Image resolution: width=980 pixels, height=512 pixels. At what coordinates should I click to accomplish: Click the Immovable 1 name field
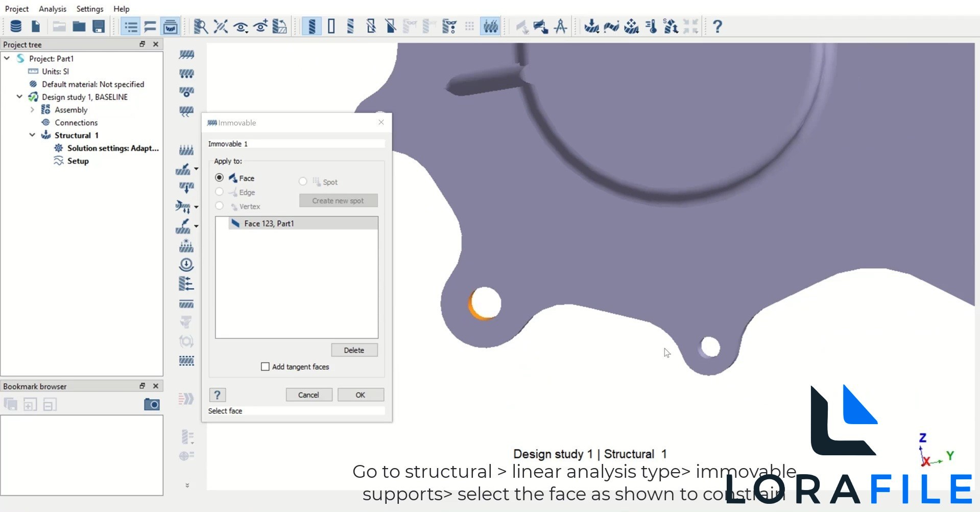296,144
